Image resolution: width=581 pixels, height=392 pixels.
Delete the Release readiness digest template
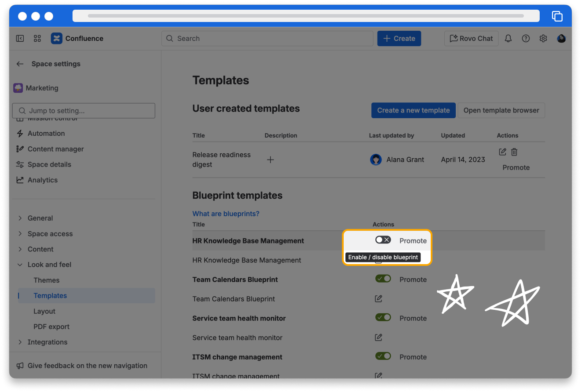tap(514, 152)
